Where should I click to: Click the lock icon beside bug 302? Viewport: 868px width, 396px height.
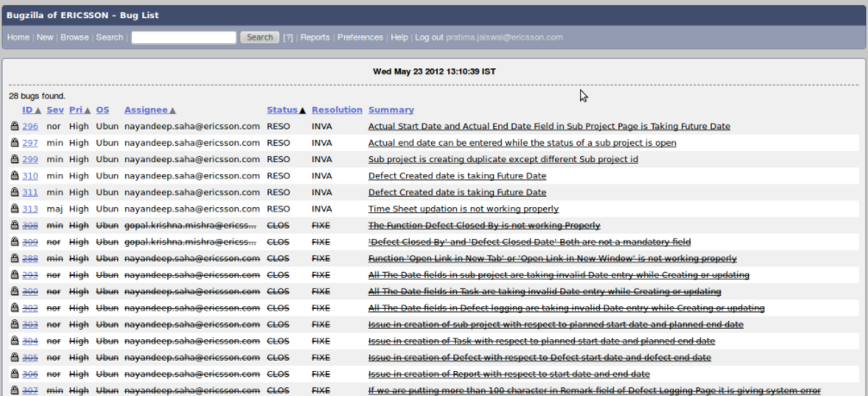tap(15, 308)
